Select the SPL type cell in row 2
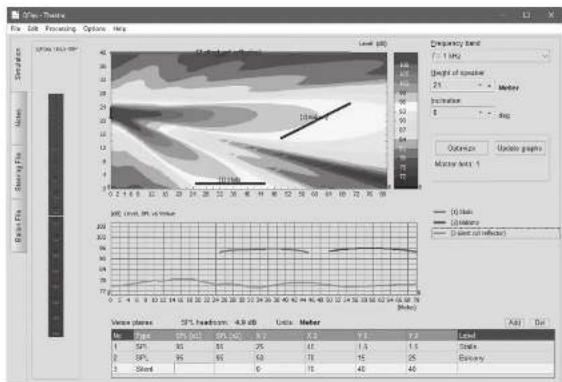This screenshot has height=382, width=562. 153,358
